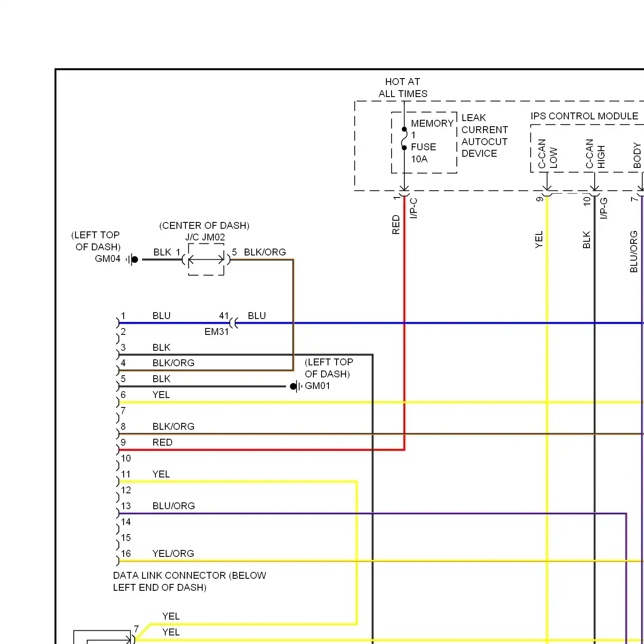Viewport: 644px width, 644px height.
Task: Click the vertical BLU/ORG wire label
Action: [634, 252]
